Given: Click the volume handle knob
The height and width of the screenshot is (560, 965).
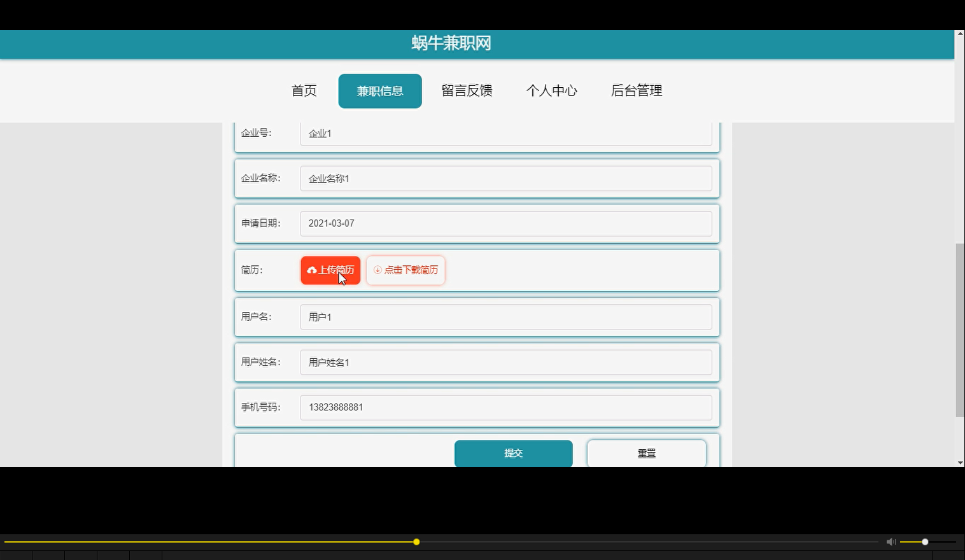Looking at the screenshot, I should coord(924,542).
